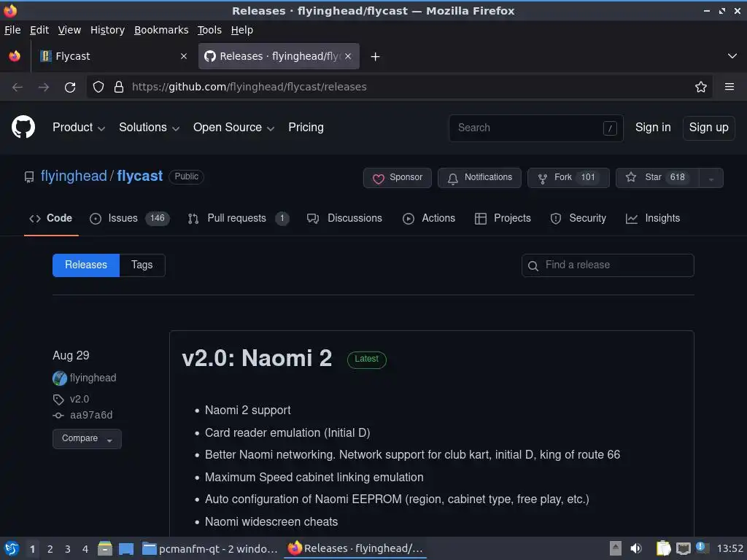Click the tray notification icon with the exclamation mark
The height and width of the screenshot is (560, 747).
coord(703,548)
